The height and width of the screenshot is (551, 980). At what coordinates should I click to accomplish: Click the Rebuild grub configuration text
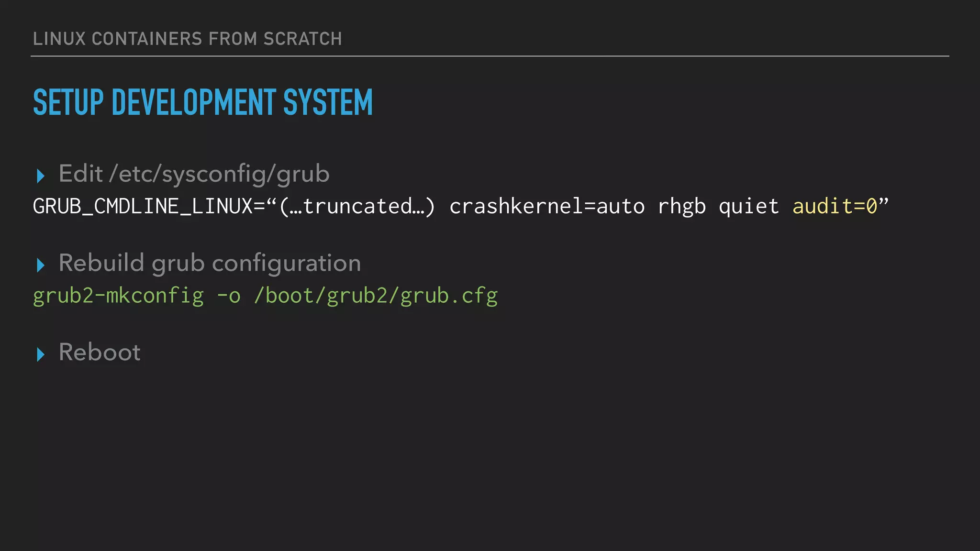coord(210,264)
